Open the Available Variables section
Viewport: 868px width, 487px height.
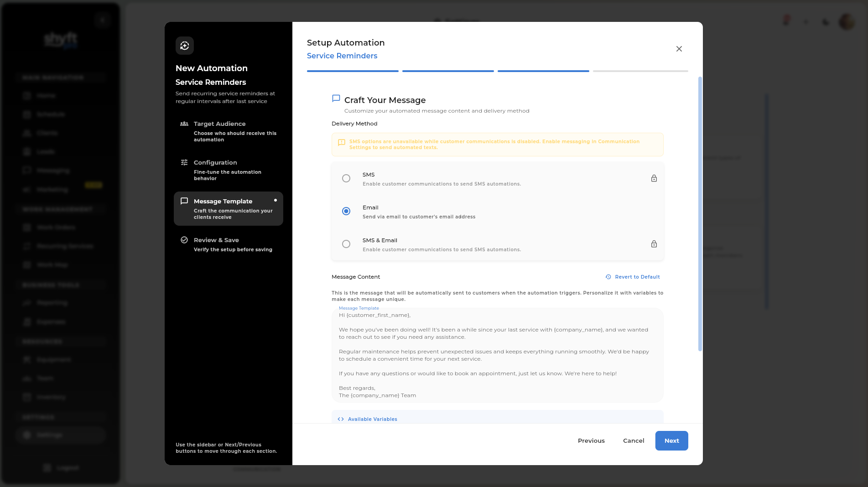(x=372, y=419)
